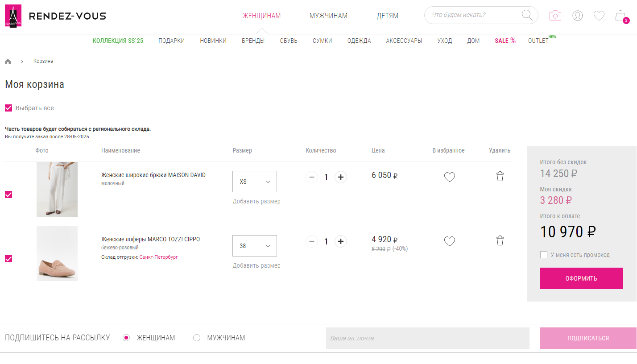Click the Санкт-Петербург warehouse link
The height and width of the screenshot is (364, 637).
point(159,257)
